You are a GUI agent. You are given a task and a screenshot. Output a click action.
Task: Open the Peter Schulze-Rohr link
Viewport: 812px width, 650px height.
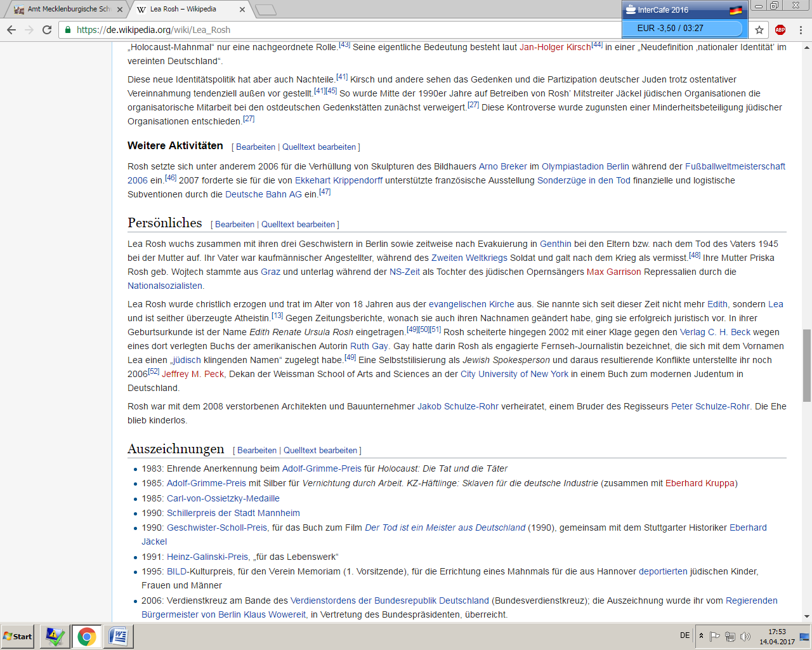coord(710,407)
